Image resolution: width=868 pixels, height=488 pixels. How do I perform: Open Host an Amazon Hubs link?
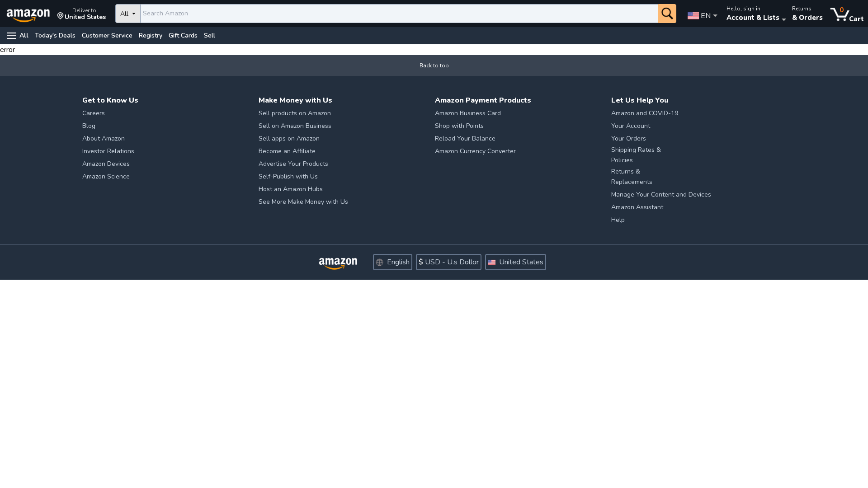(x=291, y=189)
